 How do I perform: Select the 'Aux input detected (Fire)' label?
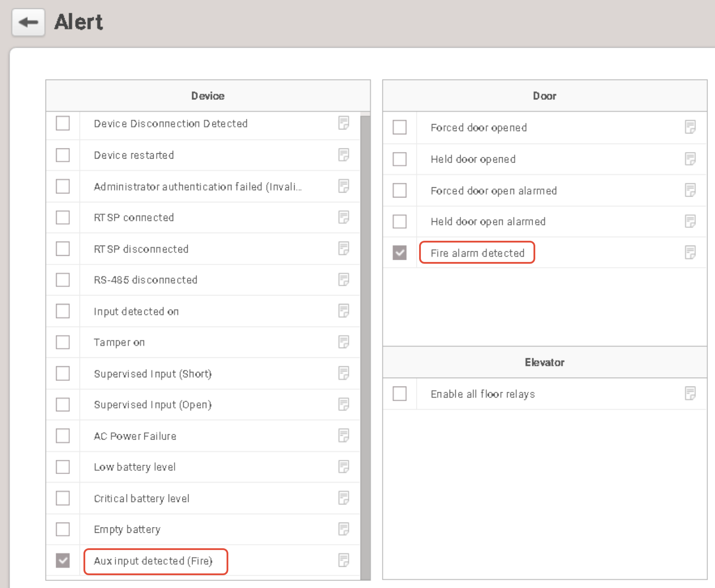coord(153,561)
